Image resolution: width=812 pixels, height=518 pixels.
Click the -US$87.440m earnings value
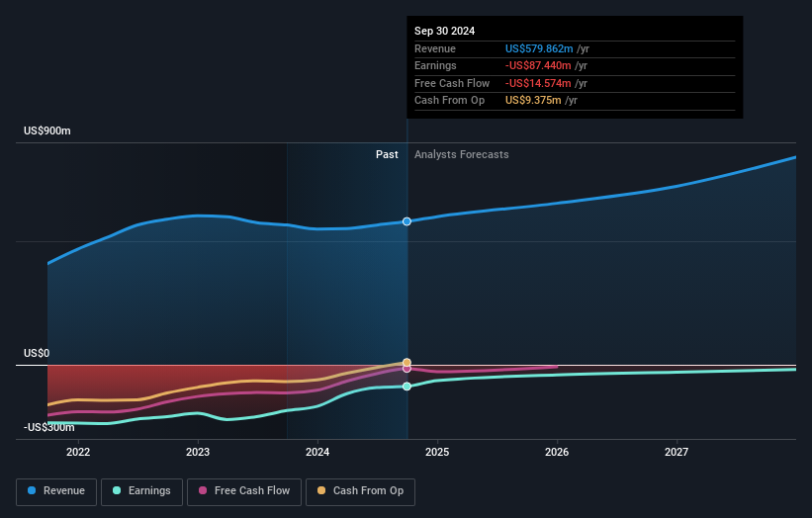538,65
